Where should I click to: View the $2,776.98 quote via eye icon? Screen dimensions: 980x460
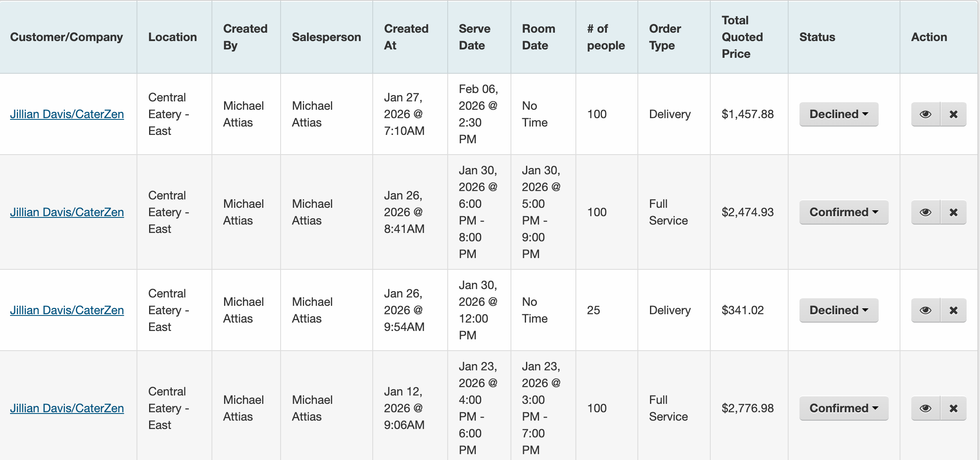(x=926, y=408)
